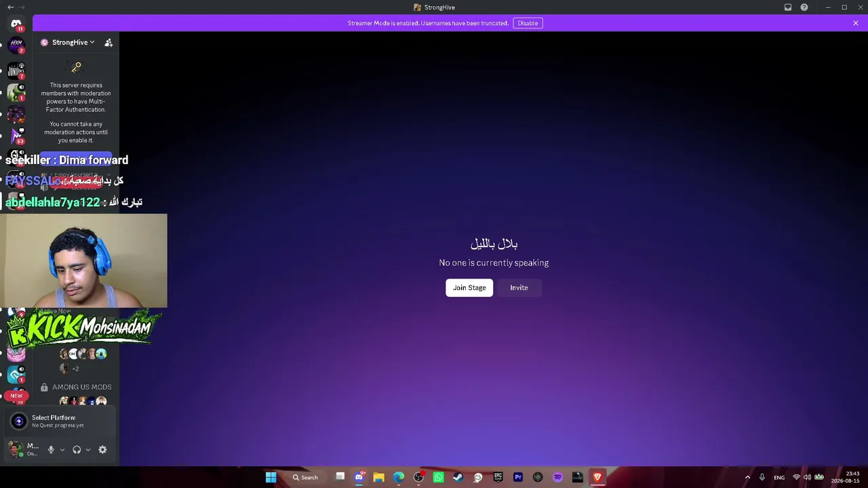
Task: Click Join Stage
Action: coord(469,287)
